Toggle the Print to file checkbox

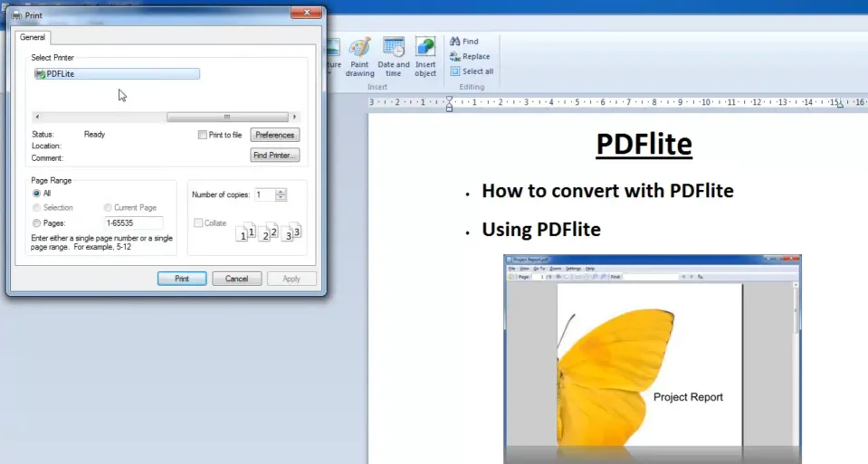pyautogui.click(x=203, y=135)
